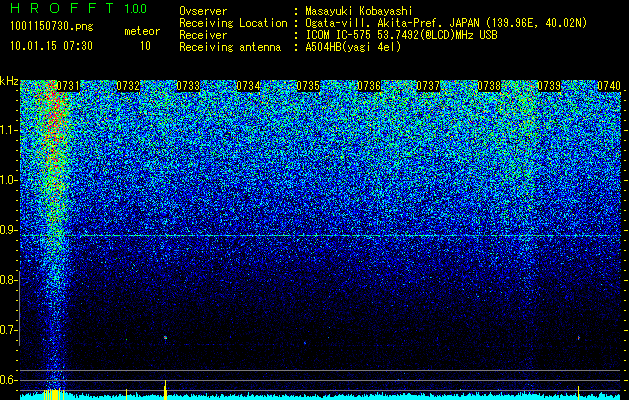This screenshot has height=400, width=629.
Task: Click the red meteor echo dot before 0740
Action: point(578,338)
